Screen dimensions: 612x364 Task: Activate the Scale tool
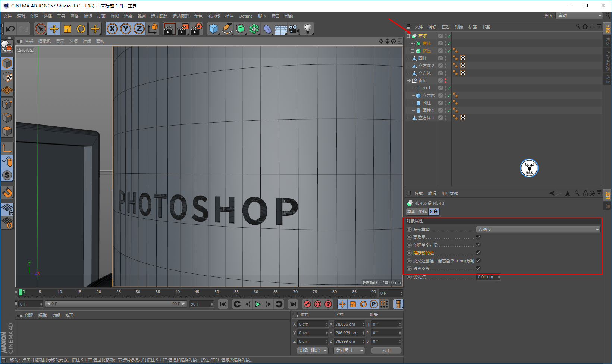pyautogui.click(x=68, y=29)
